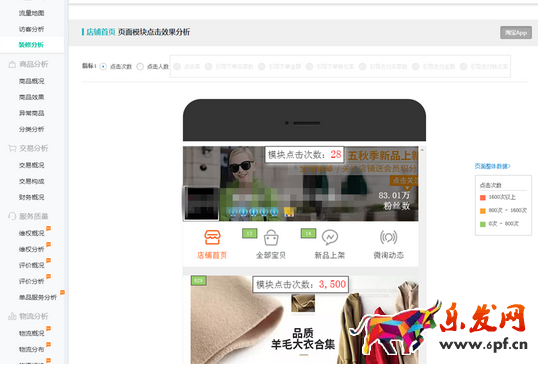Select the 引导支付买家数 radio button
This screenshot has width=538, height=365.
pos(363,67)
